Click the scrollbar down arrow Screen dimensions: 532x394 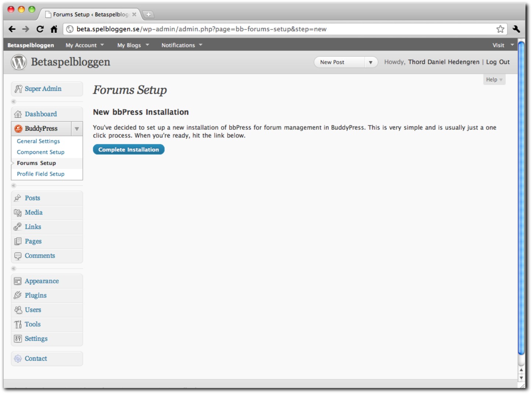click(521, 378)
